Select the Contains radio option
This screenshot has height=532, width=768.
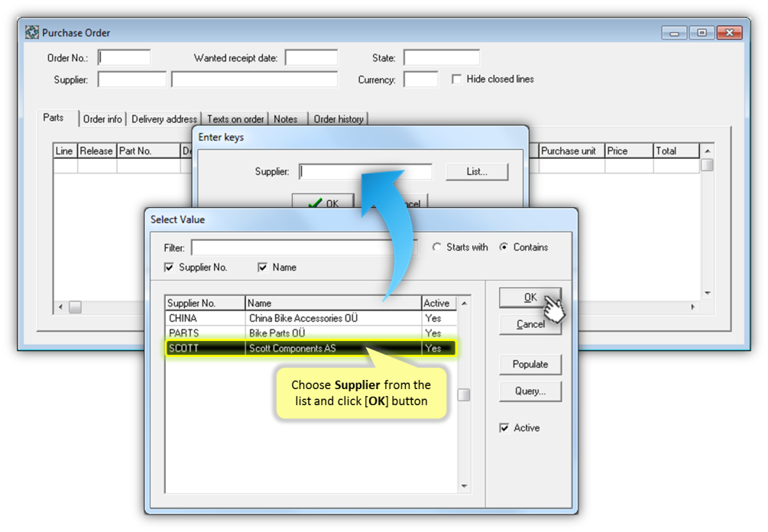click(504, 247)
